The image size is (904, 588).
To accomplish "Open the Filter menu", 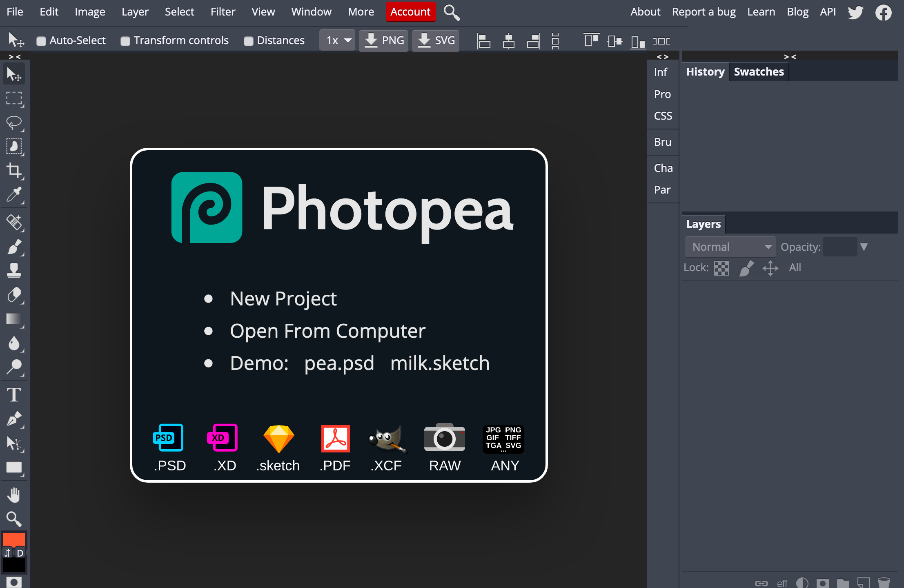I will pos(223,11).
